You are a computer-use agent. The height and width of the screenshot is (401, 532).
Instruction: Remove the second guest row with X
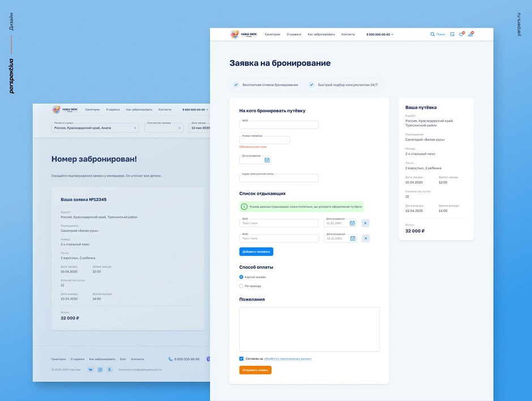(366, 238)
